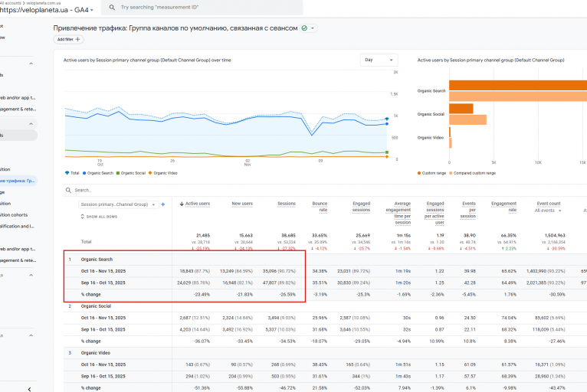Screen dimensions: 587x392
Task: Select the highlighted traffic acquisition report in sidebar
Action: coord(18,181)
